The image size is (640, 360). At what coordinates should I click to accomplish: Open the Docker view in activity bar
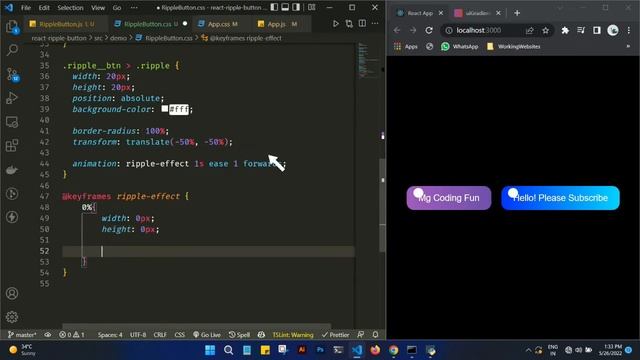coord(12,170)
